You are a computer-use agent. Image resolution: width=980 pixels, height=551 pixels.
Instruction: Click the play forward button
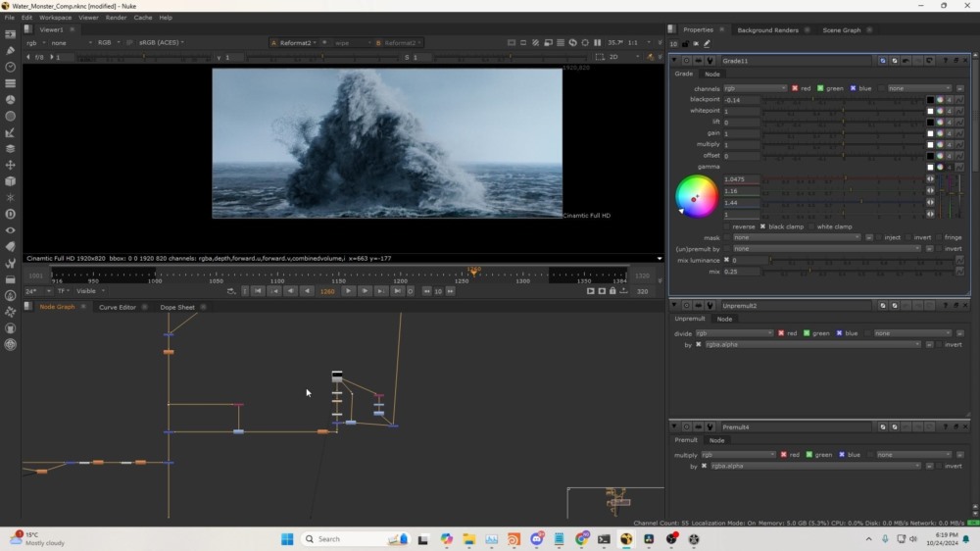coord(348,291)
